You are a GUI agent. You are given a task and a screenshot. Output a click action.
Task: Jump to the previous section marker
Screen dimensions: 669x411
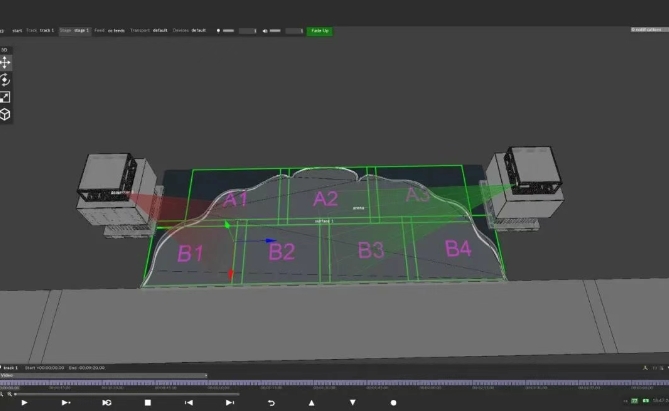189,402
